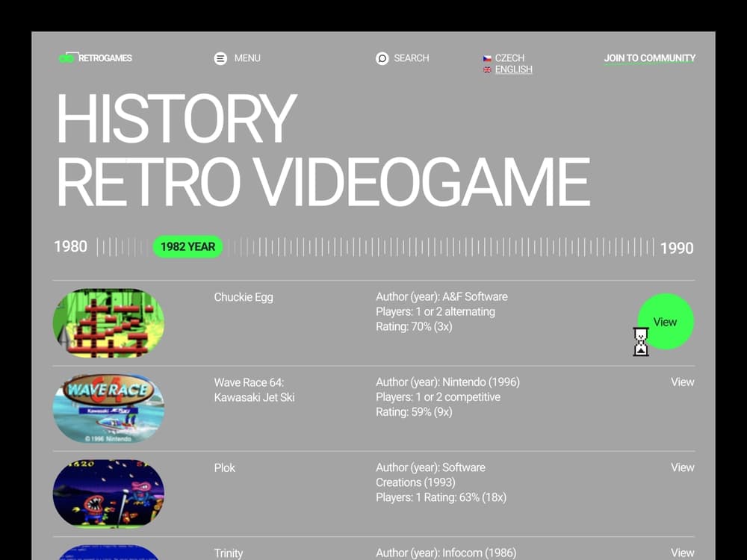Click the SEARCH label
747x560 pixels.
pos(411,58)
